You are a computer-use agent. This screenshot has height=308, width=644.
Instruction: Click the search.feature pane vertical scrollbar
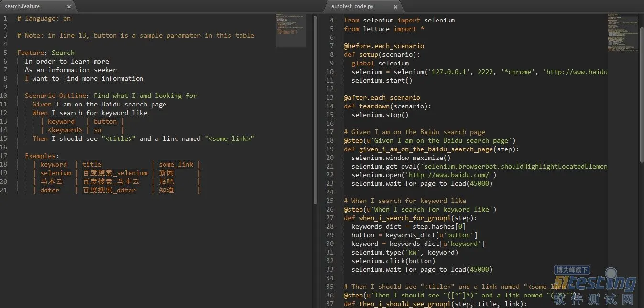(x=315, y=109)
